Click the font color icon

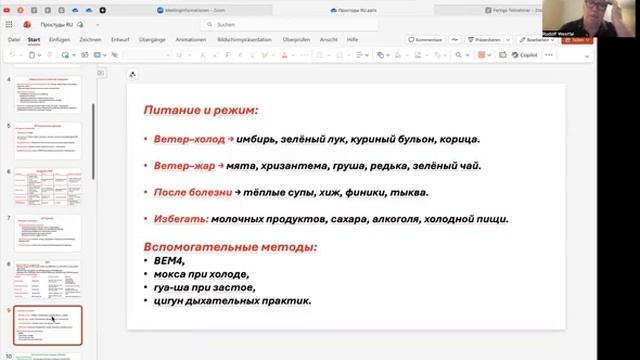[284, 55]
